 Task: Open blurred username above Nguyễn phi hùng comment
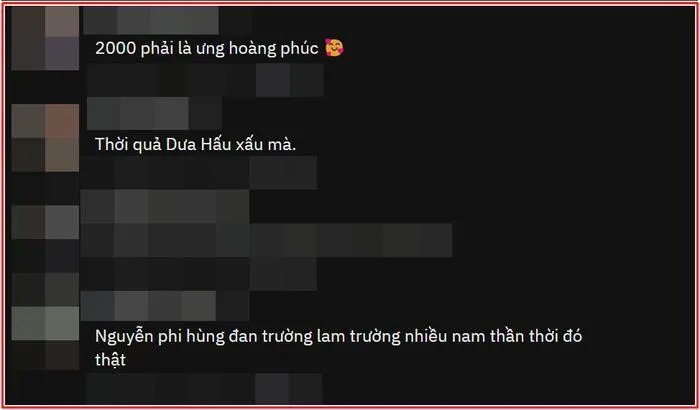tap(165, 306)
